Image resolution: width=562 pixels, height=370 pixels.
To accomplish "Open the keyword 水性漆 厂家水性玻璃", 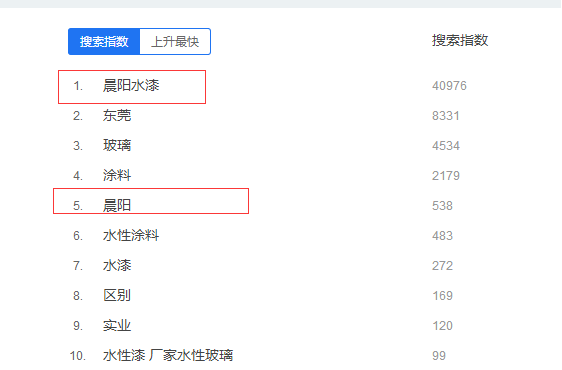I will (168, 356).
